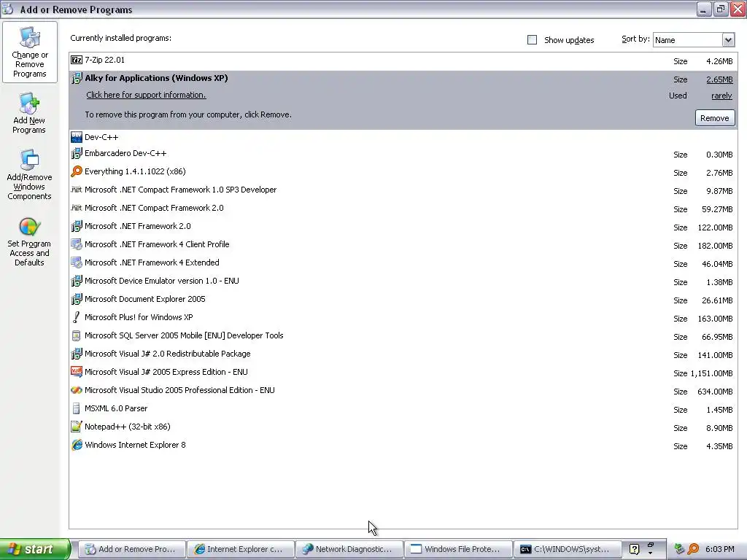Click Windows Internet Explorer 8 icon
Viewport: 747px width, 560px height.
pos(76,445)
